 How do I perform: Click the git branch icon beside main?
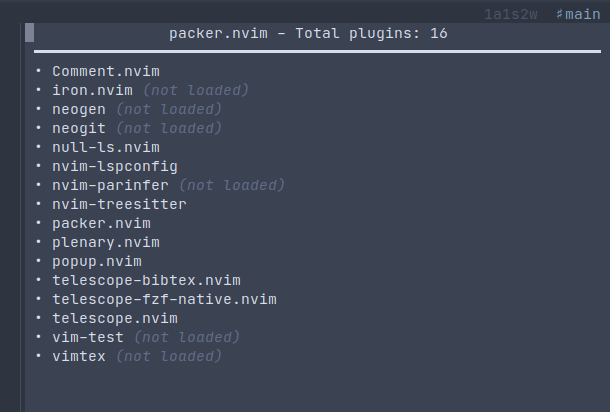560,15
